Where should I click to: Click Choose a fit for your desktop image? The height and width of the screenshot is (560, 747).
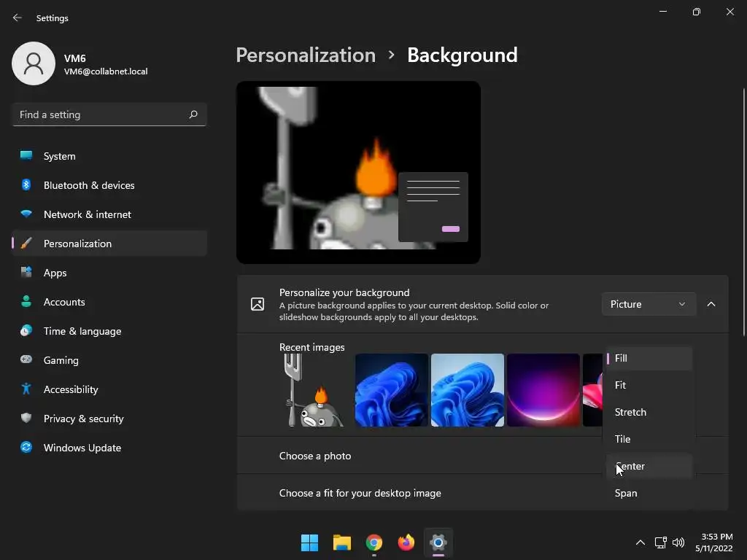[360, 494]
